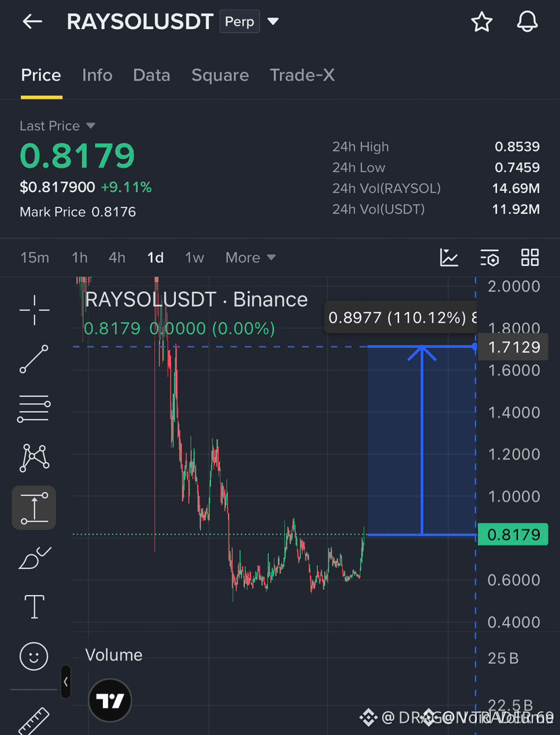560x735 pixels.
Task: Open chart settings list icon
Action: [490, 257]
